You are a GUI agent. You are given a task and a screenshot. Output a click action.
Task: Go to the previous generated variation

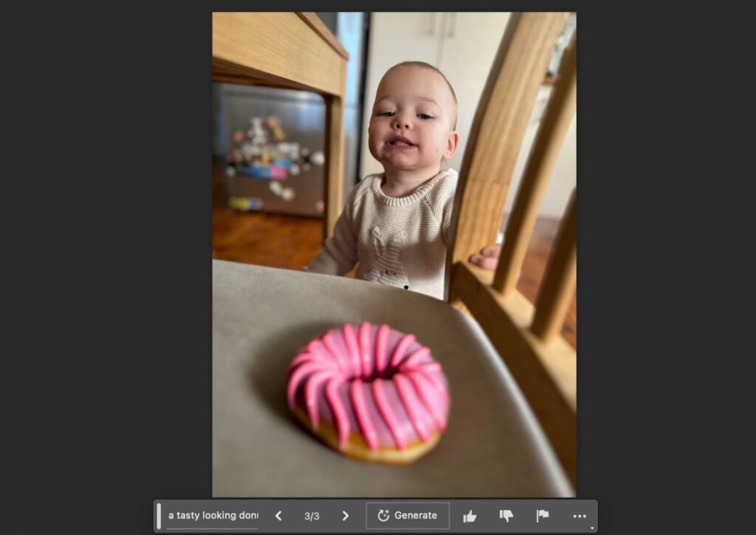278,516
